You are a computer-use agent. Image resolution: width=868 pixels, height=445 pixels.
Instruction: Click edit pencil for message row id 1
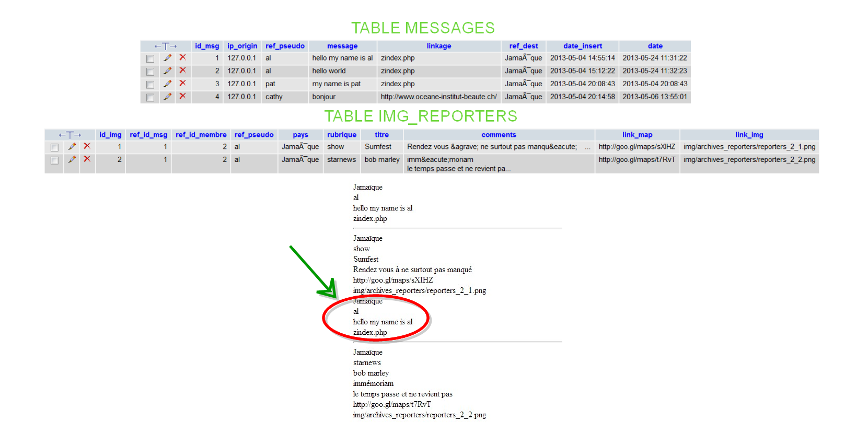(x=167, y=58)
